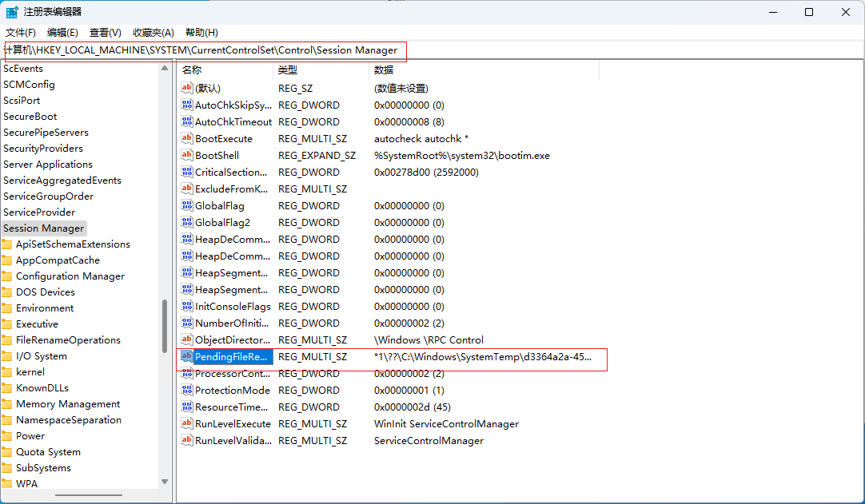Click the tree scrollbar down arrow
865x504 pixels.
pos(165,482)
